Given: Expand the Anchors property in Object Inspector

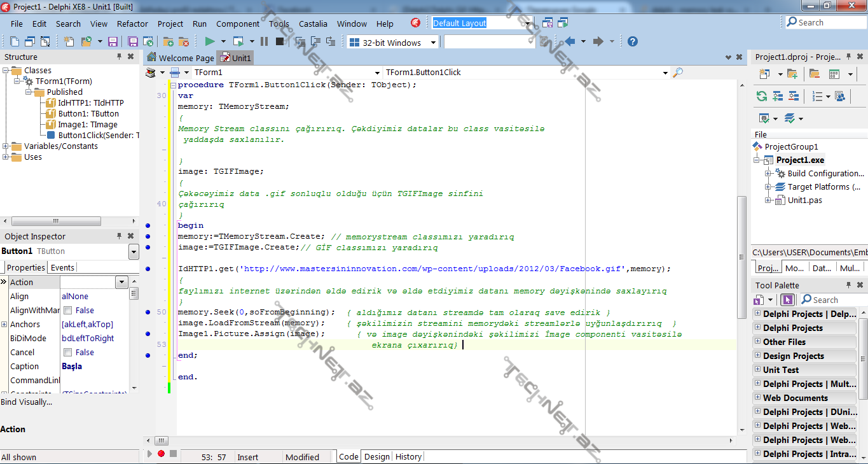Looking at the screenshot, I should pyautogui.click(x=4, y=325).
